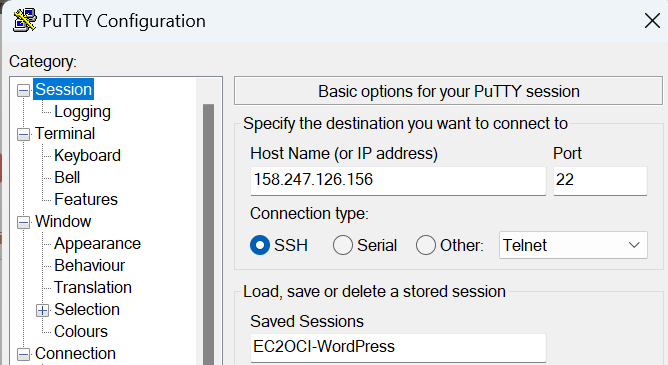Open the Bell settings category

[67, 178]
